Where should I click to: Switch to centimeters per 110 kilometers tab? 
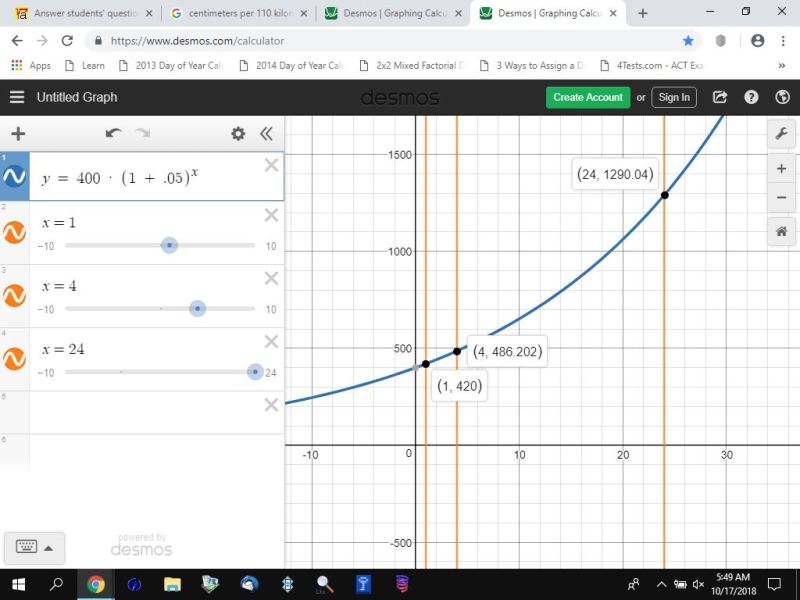240,13
